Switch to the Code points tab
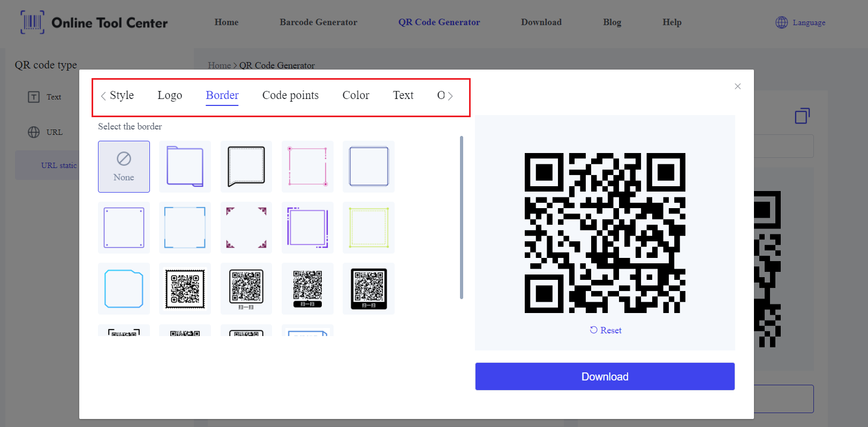 [290, 95]
